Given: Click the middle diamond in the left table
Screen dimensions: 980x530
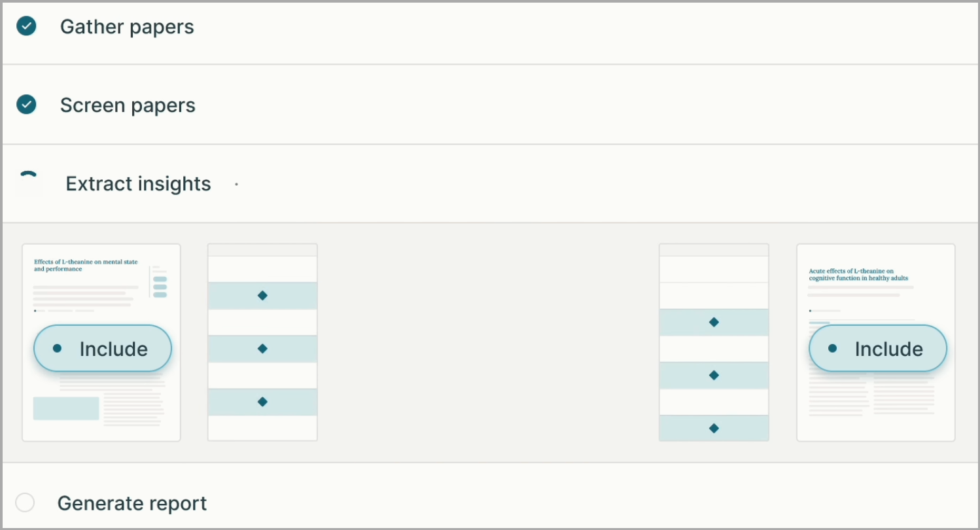Looking at the screenshot, I should [262, 349].
